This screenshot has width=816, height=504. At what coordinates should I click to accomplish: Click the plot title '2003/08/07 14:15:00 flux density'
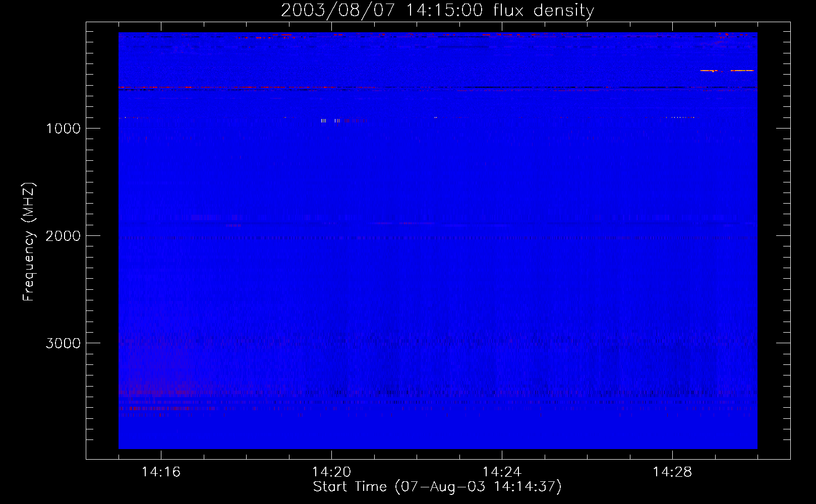(437, 11)
